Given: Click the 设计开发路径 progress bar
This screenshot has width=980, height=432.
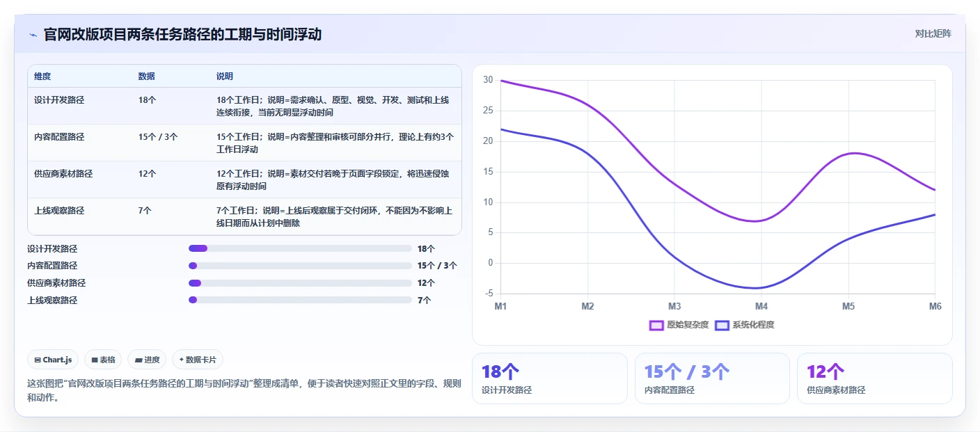Looking at the screenshot, I should click(x=300, y=248).
